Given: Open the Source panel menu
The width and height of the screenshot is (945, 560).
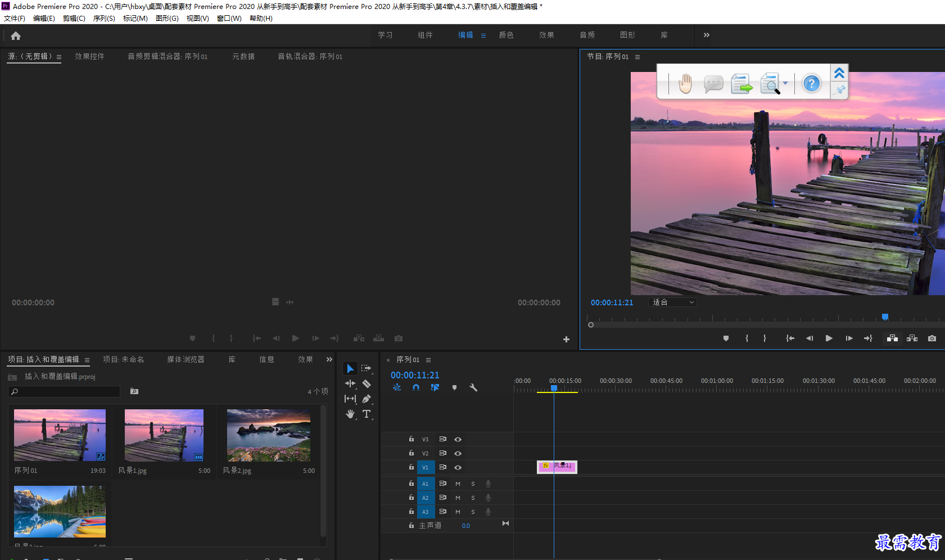Looking at the screenshot, I should click(x=59, y=57).
